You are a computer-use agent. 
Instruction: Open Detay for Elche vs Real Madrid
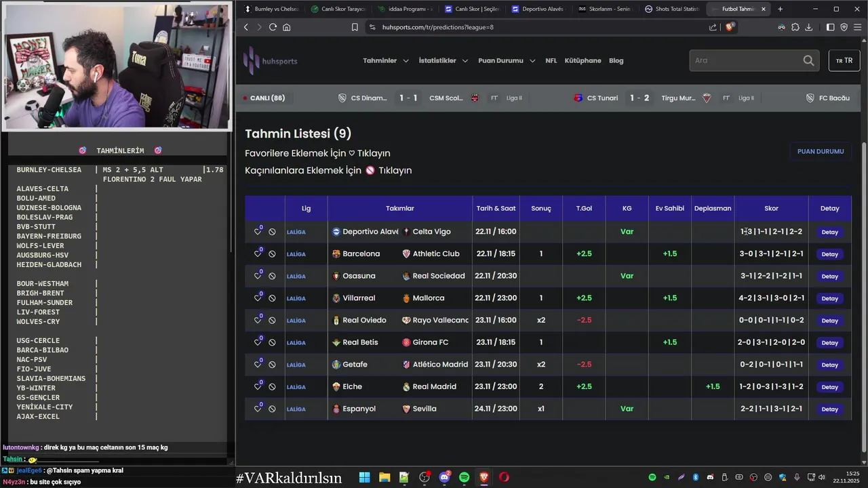click(x=830, y=387)
